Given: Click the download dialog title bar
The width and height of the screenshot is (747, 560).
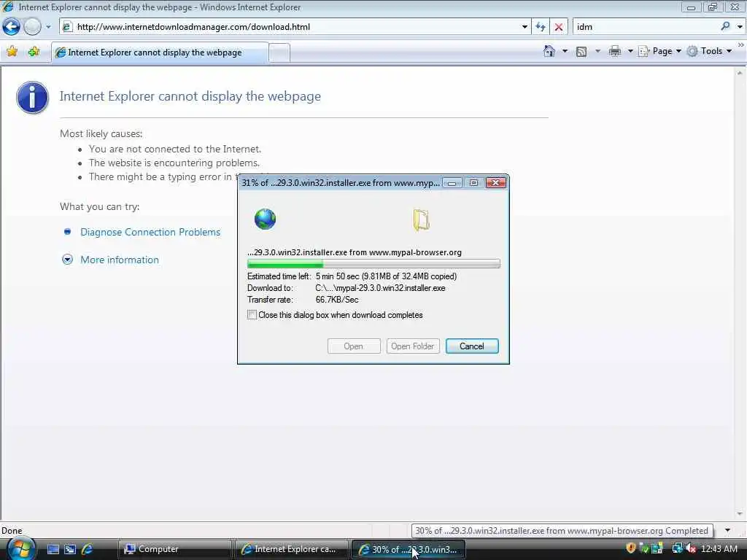Looking at the screenshot, I should 340,183.
